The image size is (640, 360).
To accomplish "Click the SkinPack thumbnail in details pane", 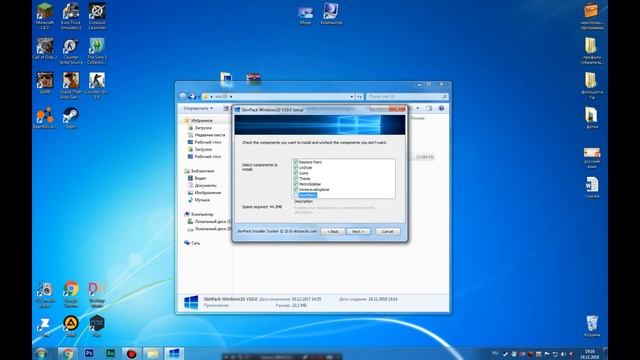I will click(191, 302).
